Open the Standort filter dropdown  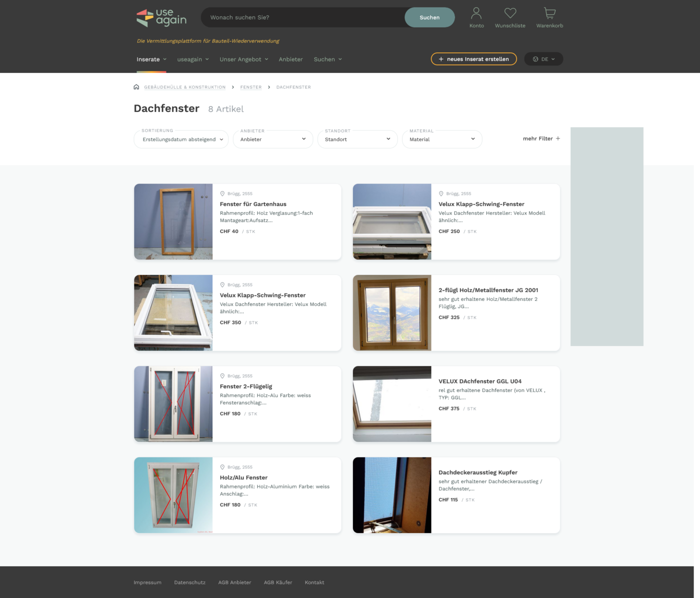pyautogui.click(x=357, y=139)
